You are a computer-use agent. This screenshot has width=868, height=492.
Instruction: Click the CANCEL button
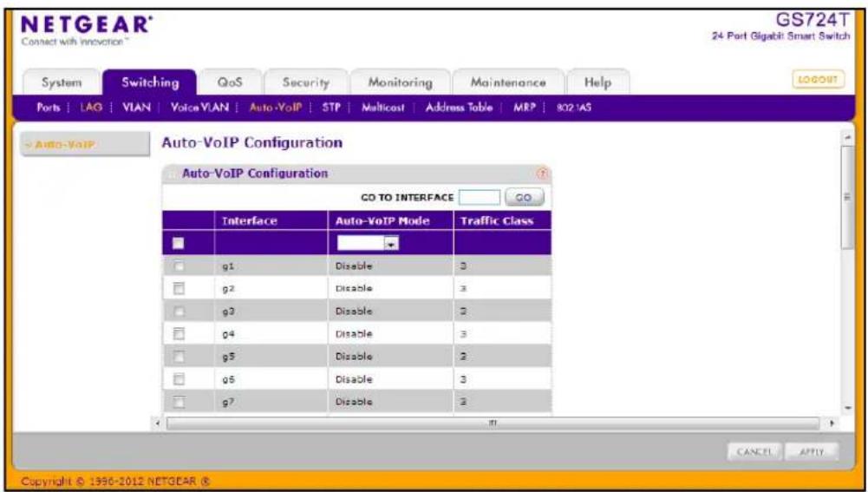pyautogui.click(x=754, y=451)
